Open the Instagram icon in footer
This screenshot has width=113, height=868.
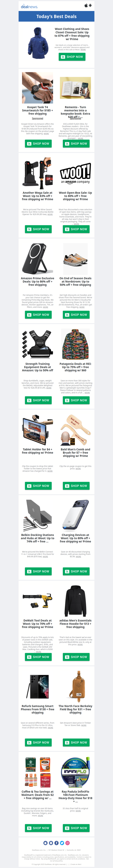point(68,843)
